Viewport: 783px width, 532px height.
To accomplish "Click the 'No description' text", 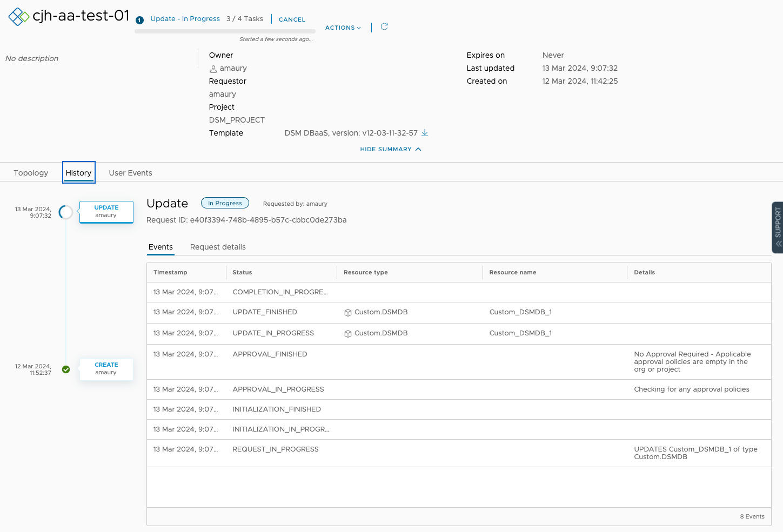I will [32, 58].
